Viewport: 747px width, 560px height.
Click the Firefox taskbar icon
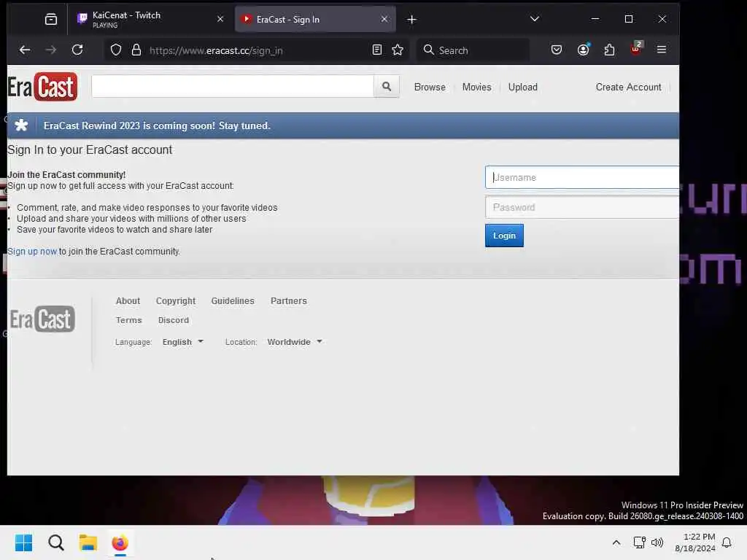[x=120, y=542]
